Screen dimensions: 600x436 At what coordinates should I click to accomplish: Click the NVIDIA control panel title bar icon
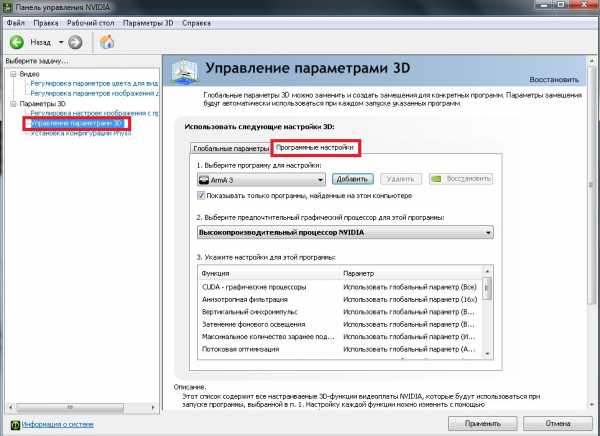pyautogui.click(x=7, y=7)
